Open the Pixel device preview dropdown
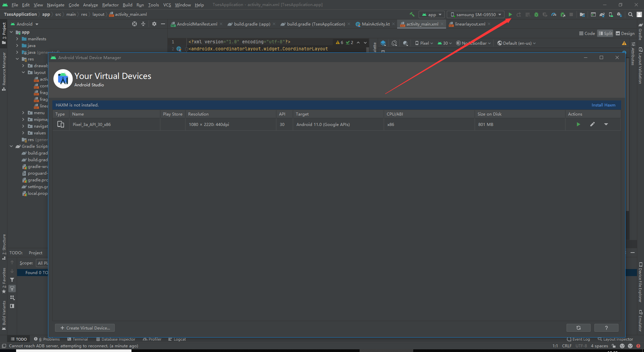The width and height of the screenshot is (644, 352). pyautogui.click(x=424, y=43)
